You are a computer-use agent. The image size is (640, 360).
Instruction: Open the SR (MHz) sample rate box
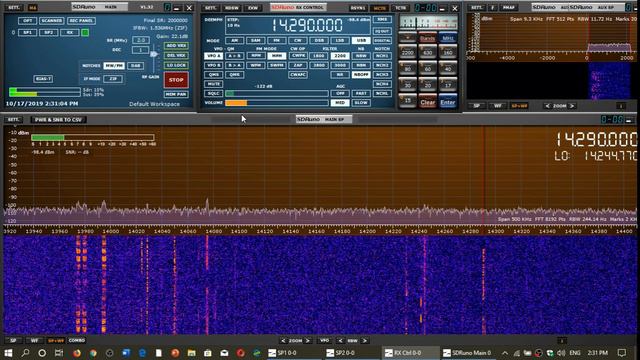click(140, 40)
